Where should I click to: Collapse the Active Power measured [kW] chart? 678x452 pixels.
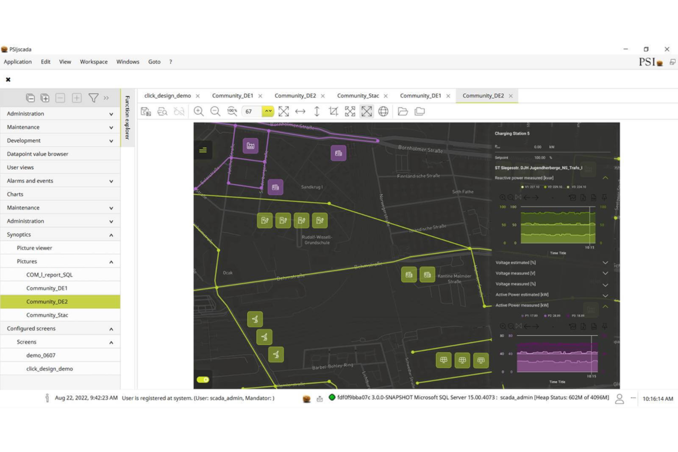[x=605, y=306]
